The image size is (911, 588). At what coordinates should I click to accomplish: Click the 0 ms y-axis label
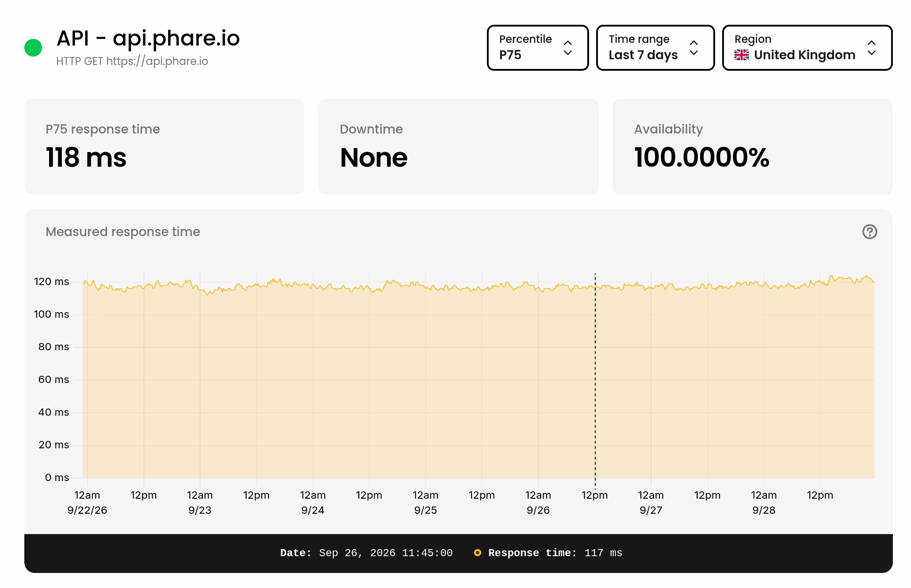57,477
